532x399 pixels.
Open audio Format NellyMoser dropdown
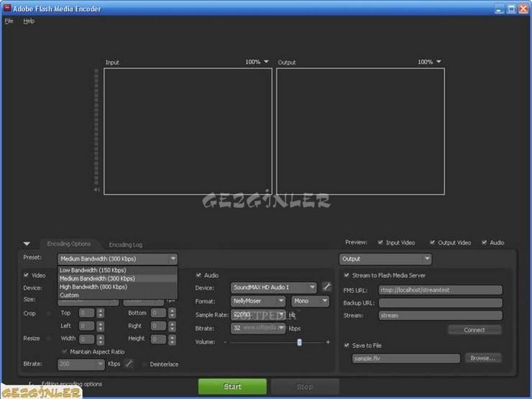(258, 301)
